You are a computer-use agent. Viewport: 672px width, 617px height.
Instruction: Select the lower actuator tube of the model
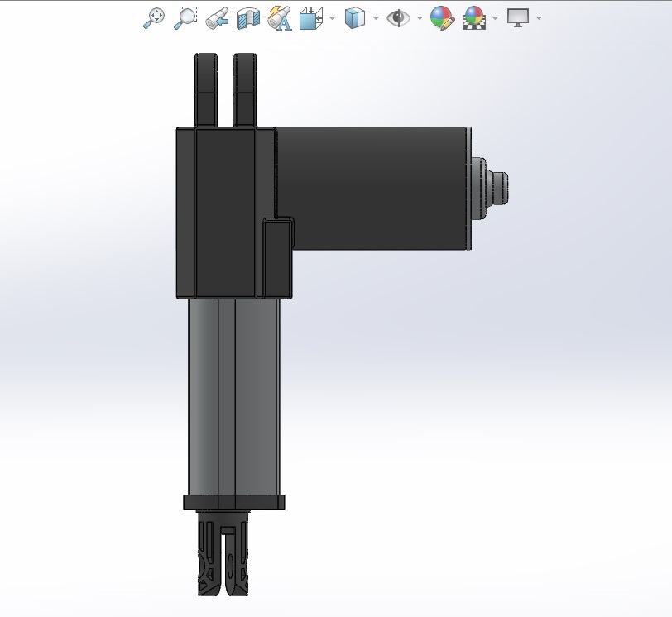point(233,396)
